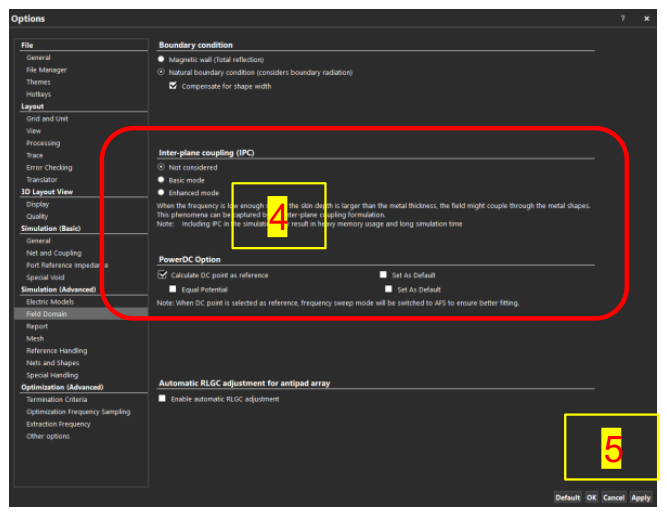Open Net and Coupling settings

tap(54, 253)
